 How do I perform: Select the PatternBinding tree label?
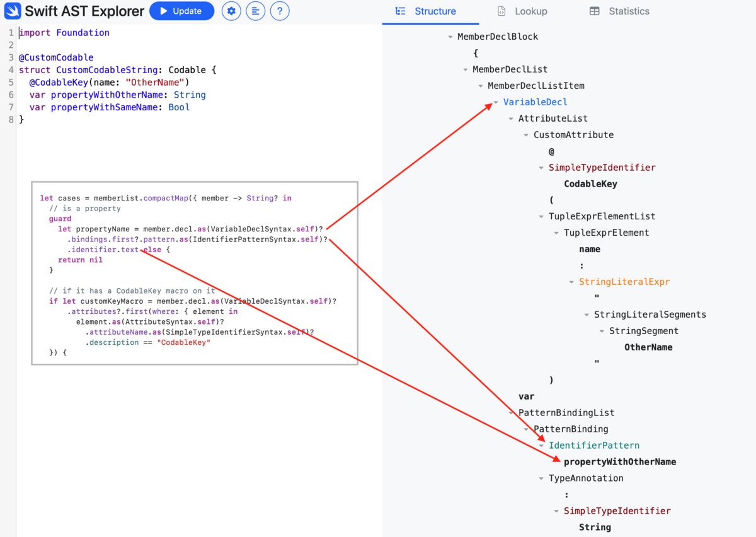(571, 429)
